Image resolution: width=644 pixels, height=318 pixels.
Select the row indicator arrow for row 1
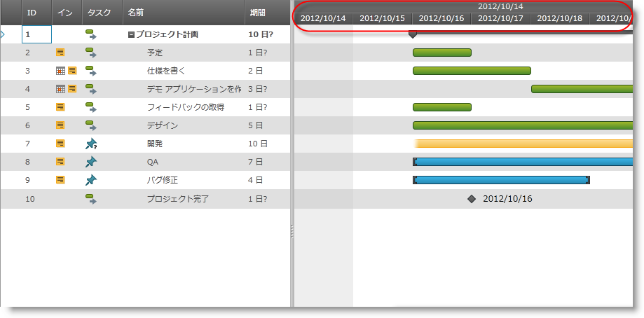point(3,34)
